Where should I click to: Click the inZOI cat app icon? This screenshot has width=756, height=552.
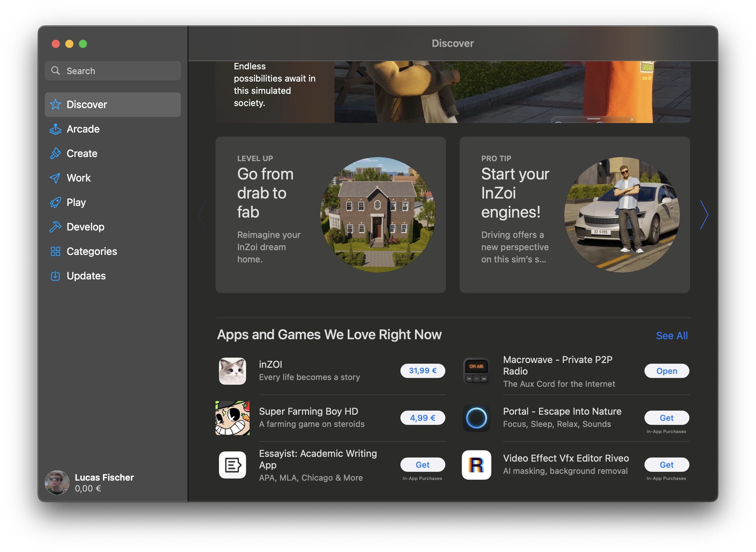pos(233,371)
